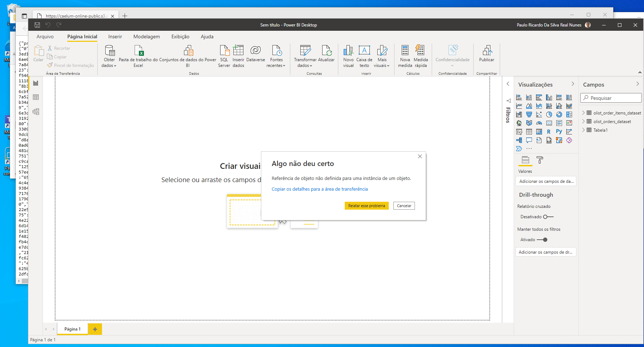Expand olist_order_items_dataset table
Screen dimensions: 644x347
pyautogui.click(x=584, y=113)
